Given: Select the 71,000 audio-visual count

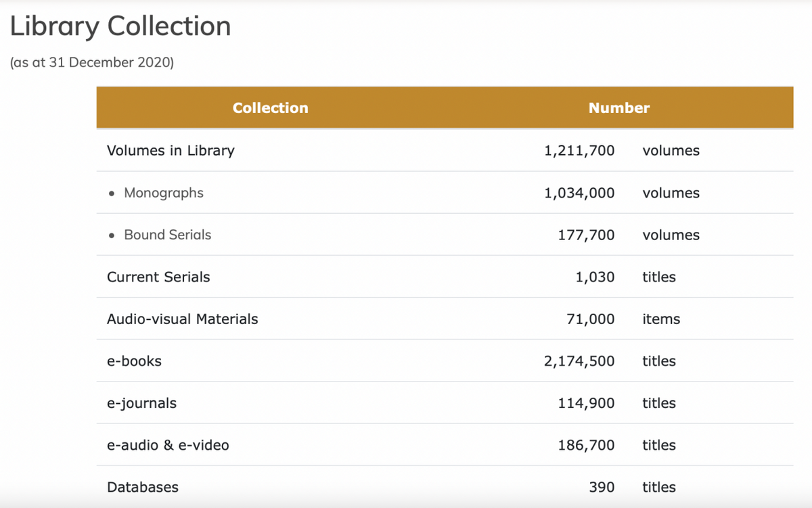Looking at the screenshot, I should click(x=590, y=319).
